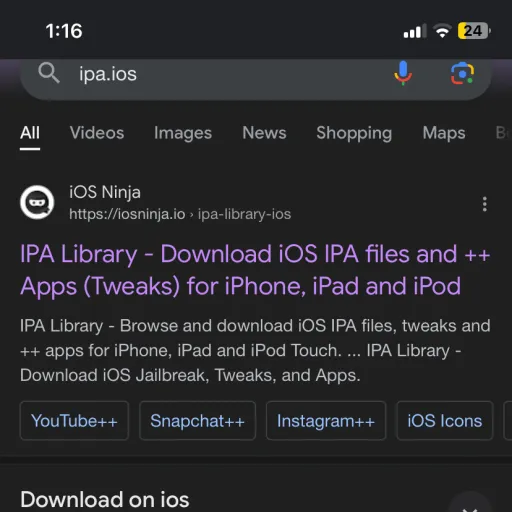Tap the iOS Ninja site favicon

(37, 202)
